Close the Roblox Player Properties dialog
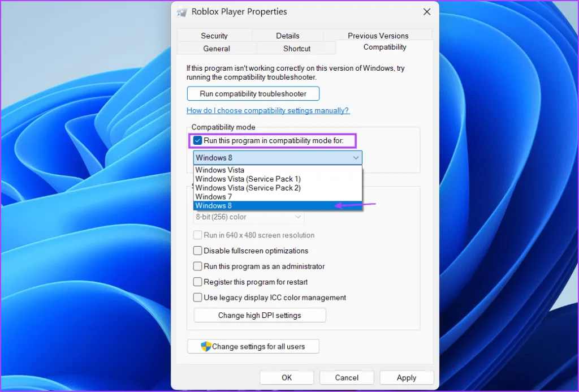Image resolution: width=579 pixels, height=392 pixels. [x=426, y=12]
